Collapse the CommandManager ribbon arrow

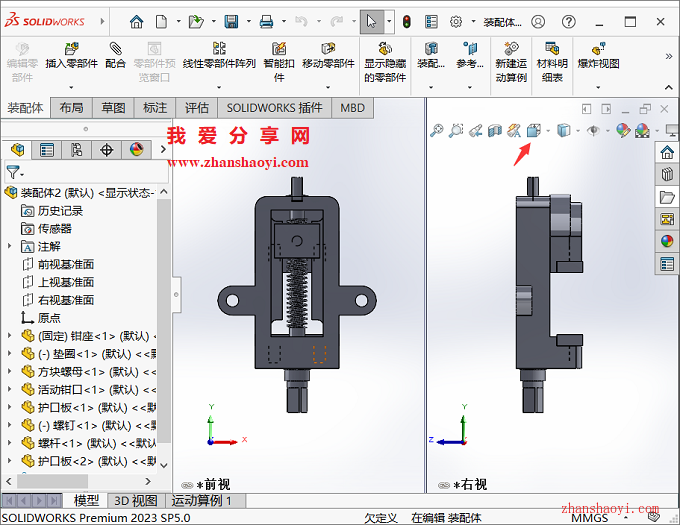point(668,88)
